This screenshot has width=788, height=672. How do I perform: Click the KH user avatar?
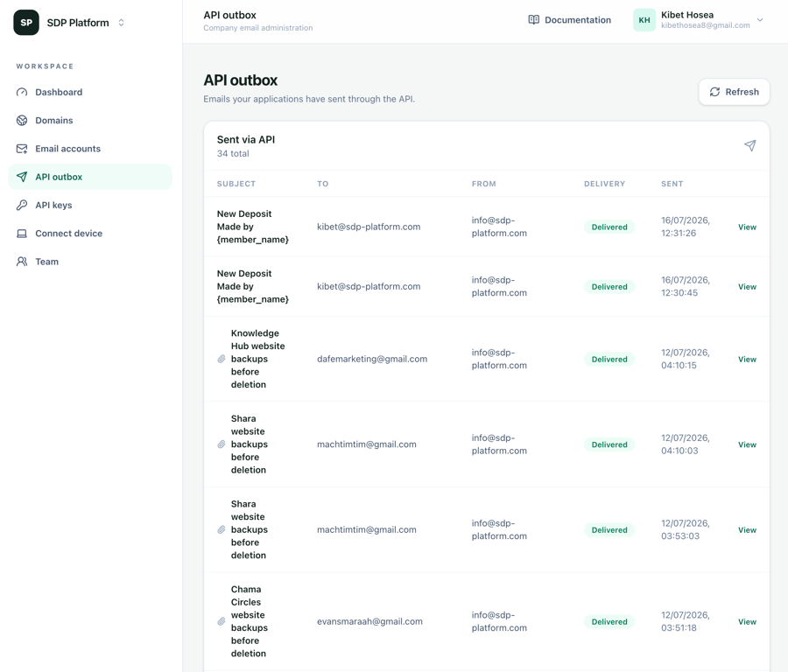click(644, 20)
